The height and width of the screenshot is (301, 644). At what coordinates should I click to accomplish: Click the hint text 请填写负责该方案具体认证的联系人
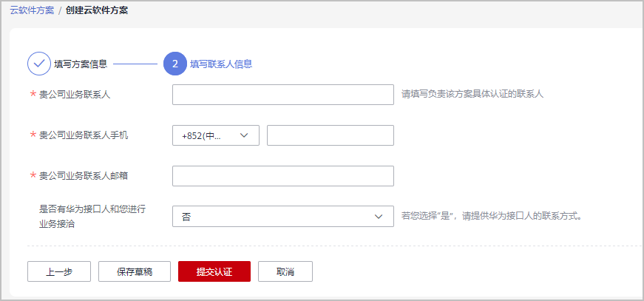pos(472,95)
